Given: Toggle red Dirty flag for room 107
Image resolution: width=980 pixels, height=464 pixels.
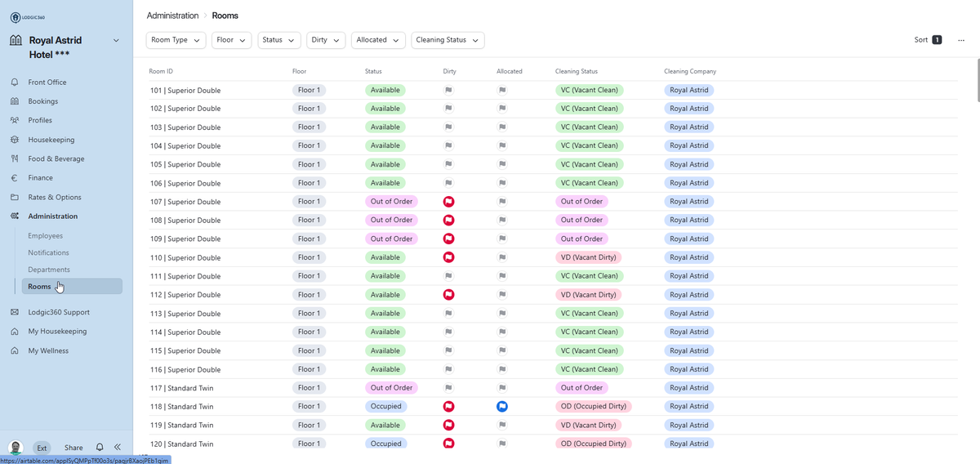Looking at the screenshot, I should tap(448, 202).
